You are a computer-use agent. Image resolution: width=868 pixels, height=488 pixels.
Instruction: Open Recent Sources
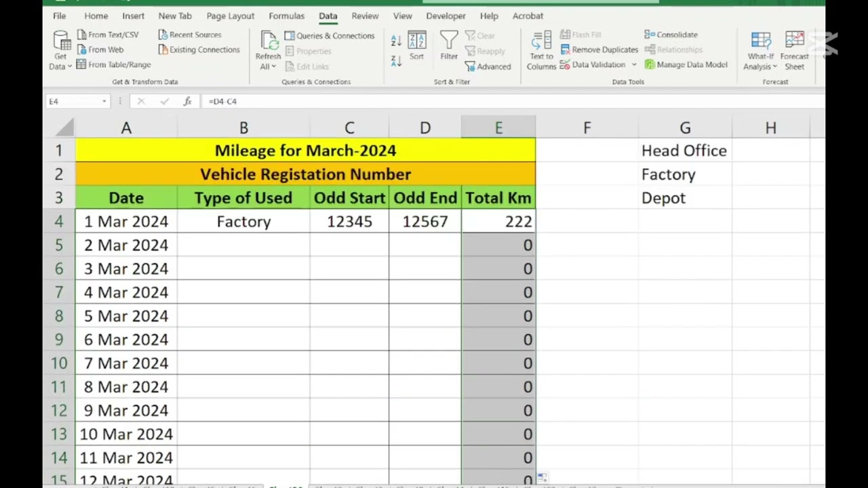coord(189,35)
